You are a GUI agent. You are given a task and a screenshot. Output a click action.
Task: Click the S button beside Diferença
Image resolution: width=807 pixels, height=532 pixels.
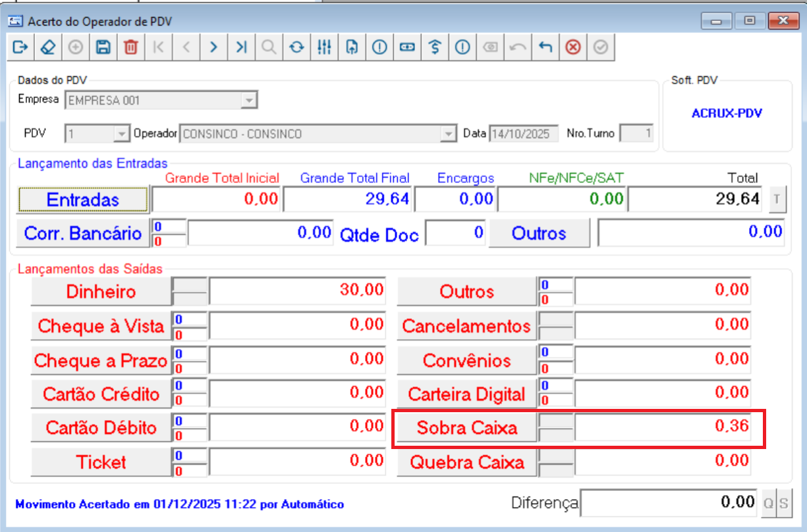tap(783, 504)
